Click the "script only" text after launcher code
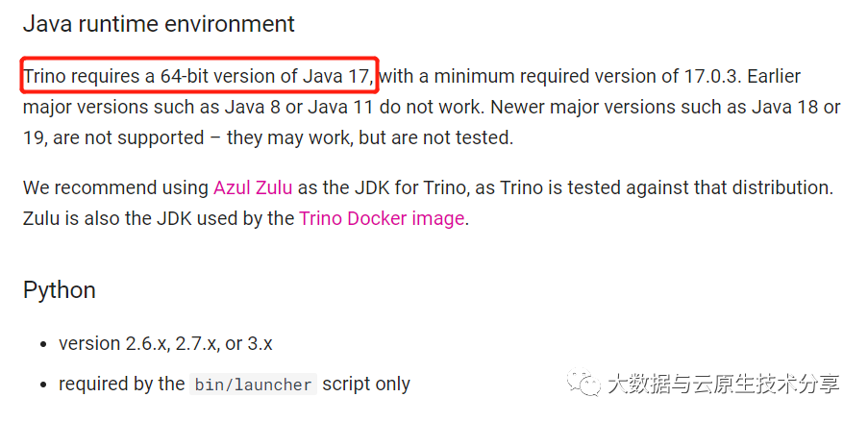This screenshot has width=868, height=422. pos(366,384)
